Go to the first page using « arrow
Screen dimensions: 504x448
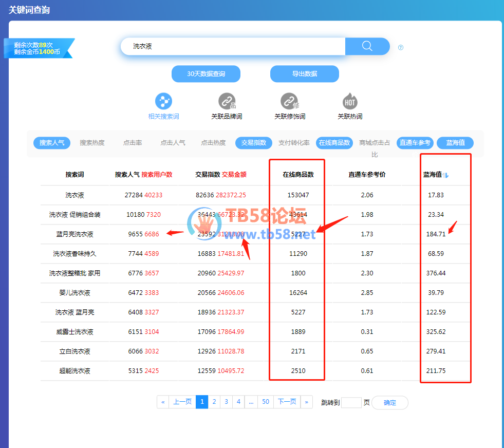pos(163,402)
